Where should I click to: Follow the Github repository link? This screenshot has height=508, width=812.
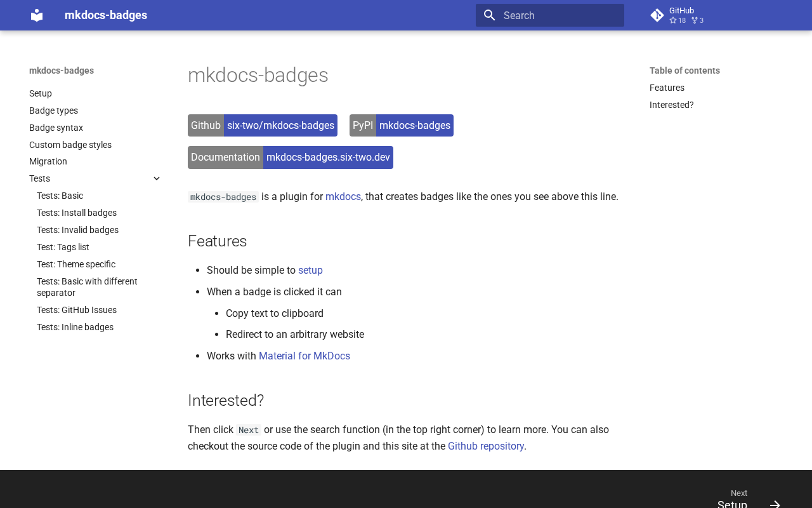pos(486,446)
